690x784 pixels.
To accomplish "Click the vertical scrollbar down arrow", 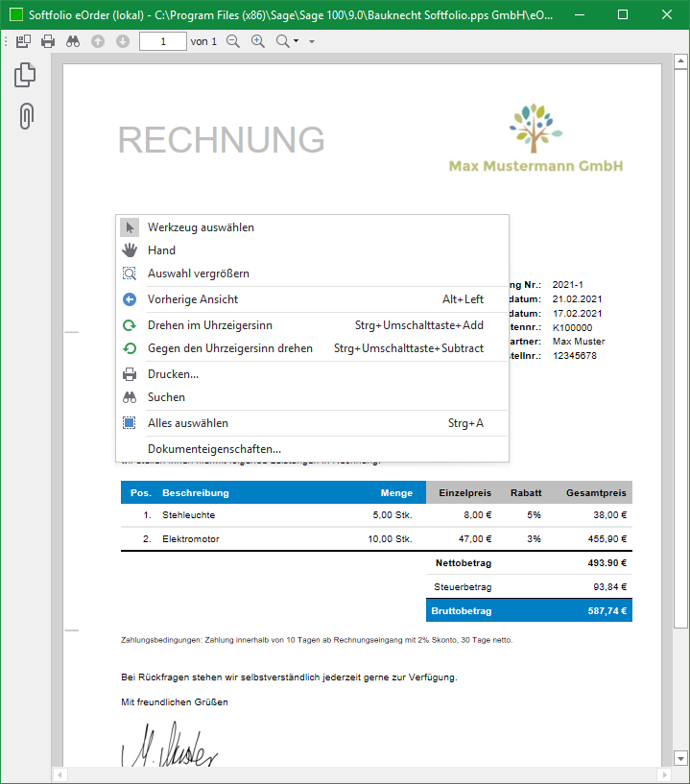I will point(679,758).
